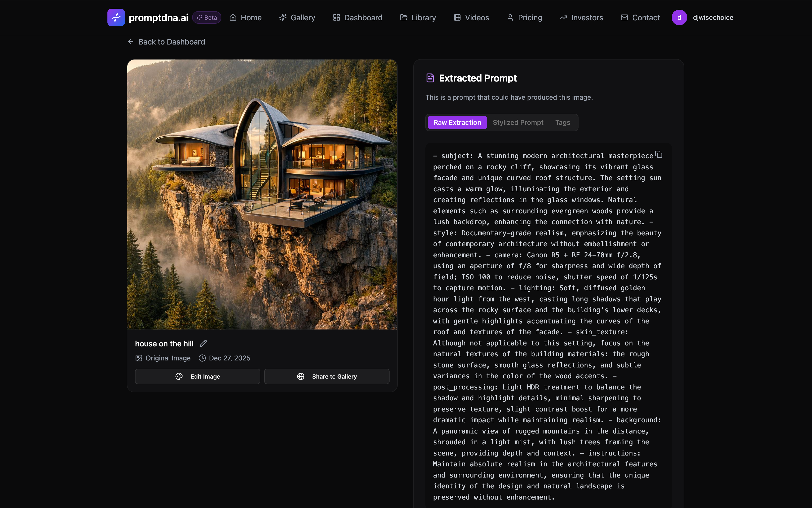
Task: Click the 'Original Image' label text
Action: click(168, 358)
